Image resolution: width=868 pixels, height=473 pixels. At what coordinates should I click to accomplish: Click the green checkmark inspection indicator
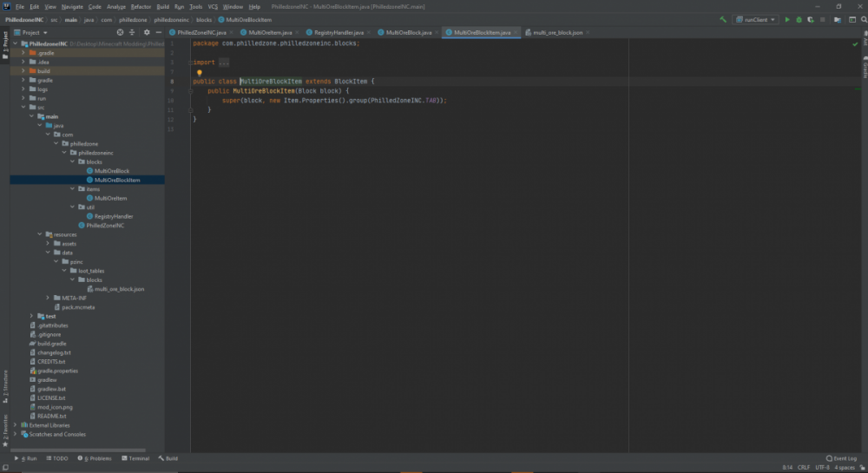pos(855,43)
